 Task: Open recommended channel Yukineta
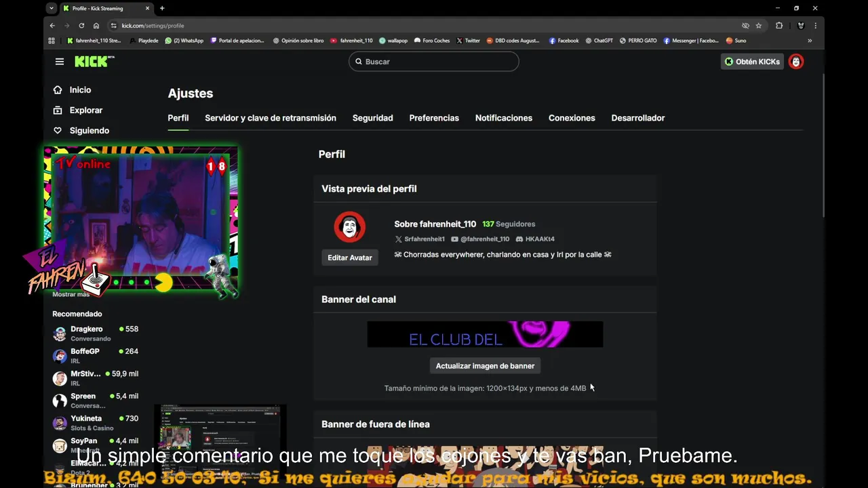click(96, 423)
